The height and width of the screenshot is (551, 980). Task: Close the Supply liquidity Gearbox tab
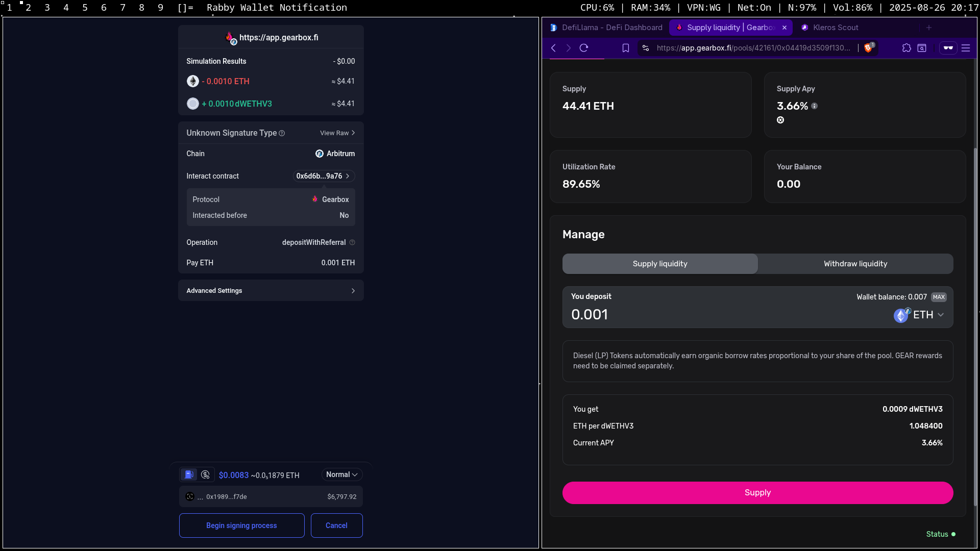(x=785, y=28)
